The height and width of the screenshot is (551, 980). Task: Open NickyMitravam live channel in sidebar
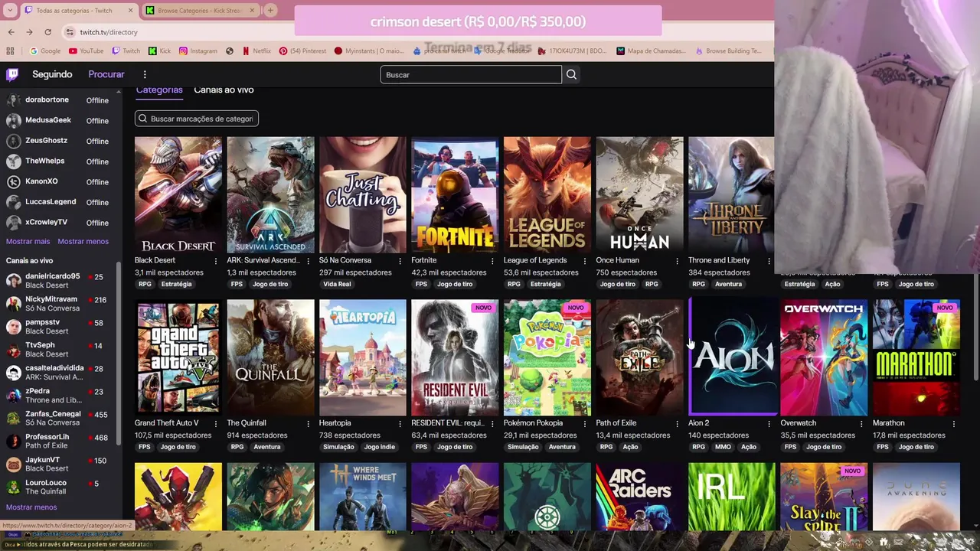pyautogui.click(x=60, y=304)
